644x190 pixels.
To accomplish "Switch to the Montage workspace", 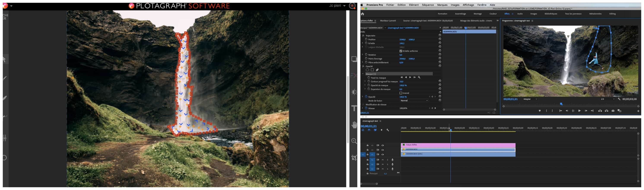I will [x=477, y=14].
